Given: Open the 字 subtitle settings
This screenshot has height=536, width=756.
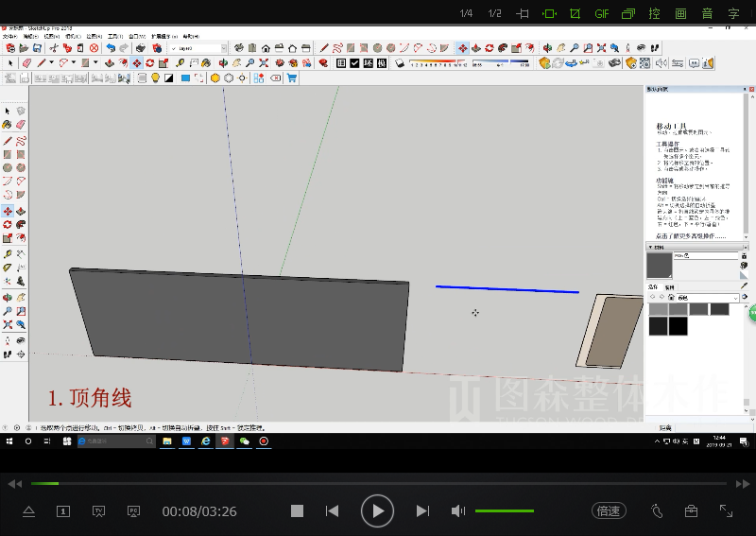Looking at the screenshot, I should [733, 13].
